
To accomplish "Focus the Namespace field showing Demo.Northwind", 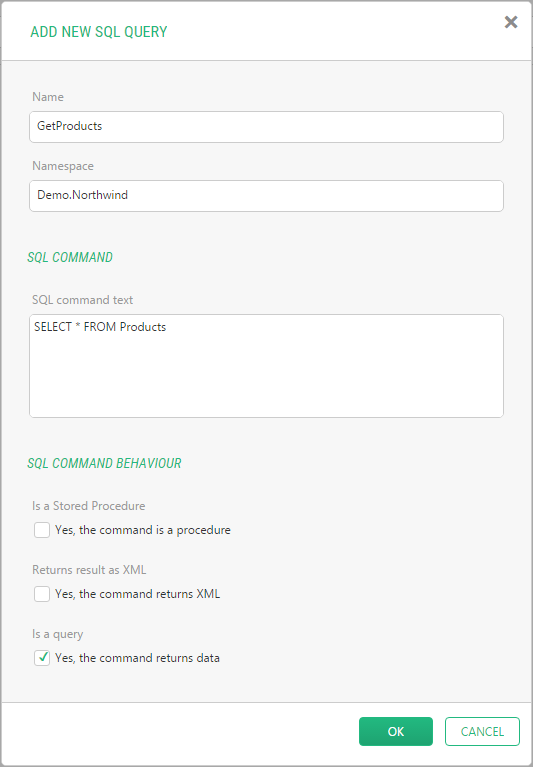I will pyautogui.click(x=266, y=196).
